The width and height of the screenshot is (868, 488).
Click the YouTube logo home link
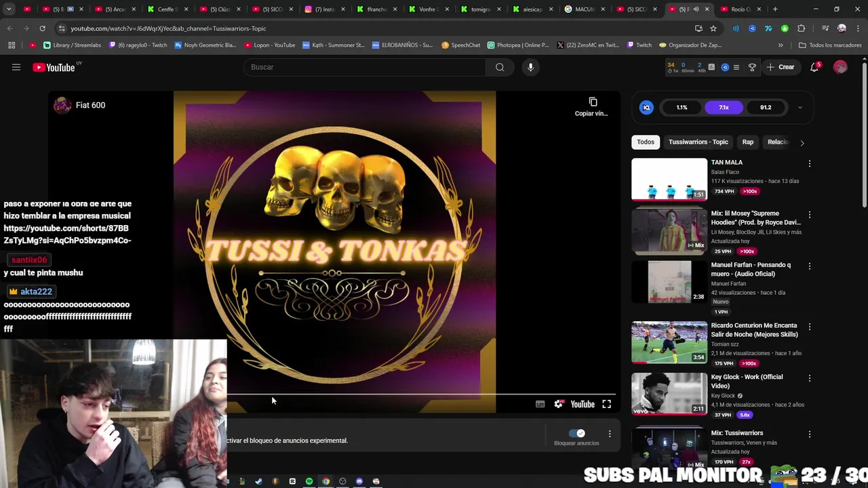[54, 67]
